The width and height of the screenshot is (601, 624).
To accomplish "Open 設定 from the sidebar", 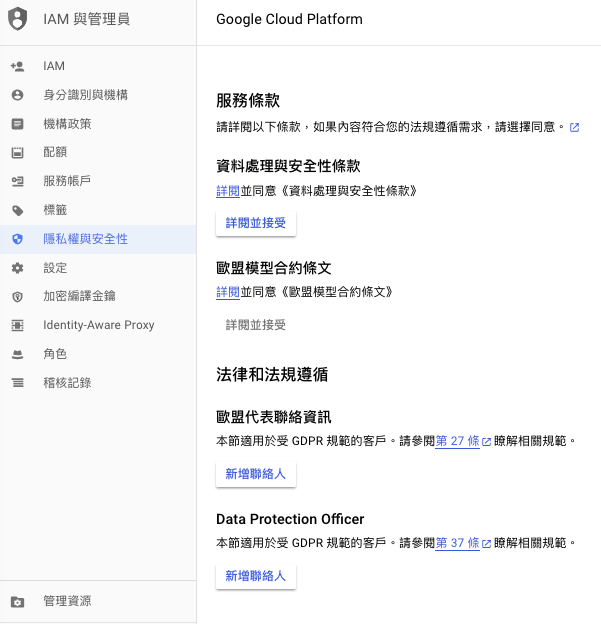I will (98, 268).
